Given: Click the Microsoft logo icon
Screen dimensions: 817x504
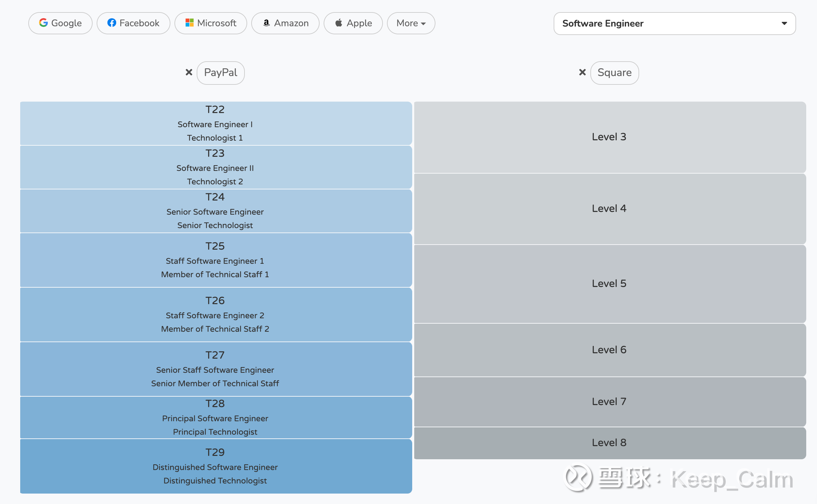Looking at the screenshot, I should (190, 23).
